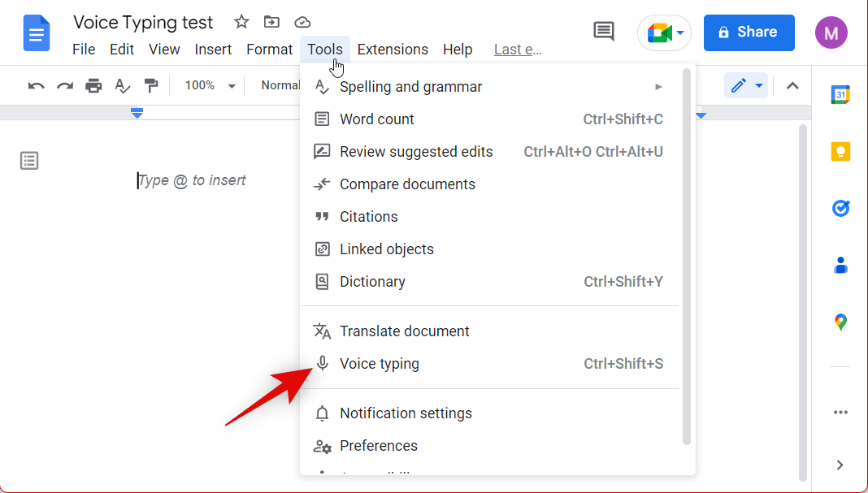Open the 100% zoom dropdown

pyautogui.click(x=210, y=85)
